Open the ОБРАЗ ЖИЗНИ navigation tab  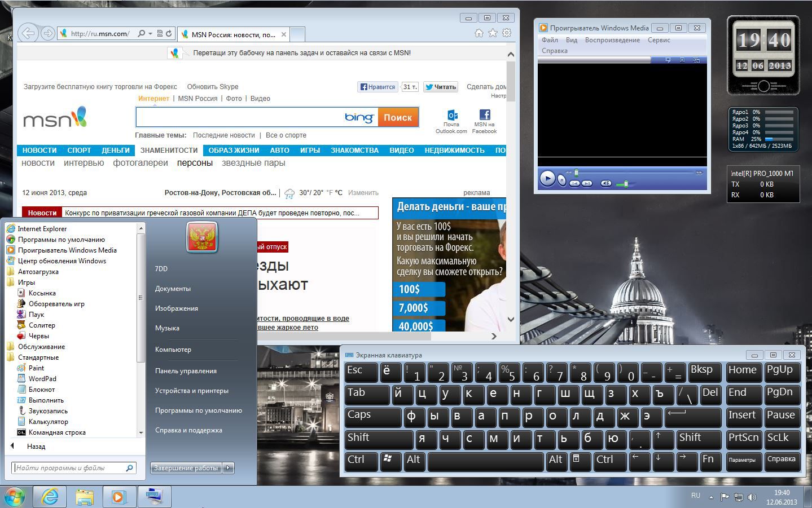234,151
